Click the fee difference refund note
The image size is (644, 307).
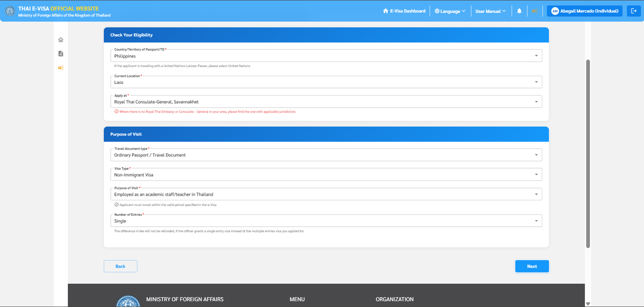click(209, 231)
